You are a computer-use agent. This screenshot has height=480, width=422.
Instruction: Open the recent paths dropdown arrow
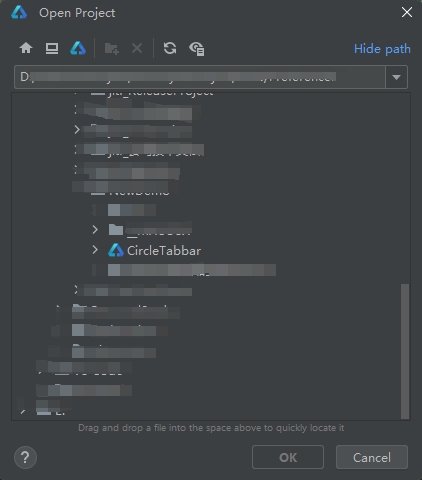point(396,77)
